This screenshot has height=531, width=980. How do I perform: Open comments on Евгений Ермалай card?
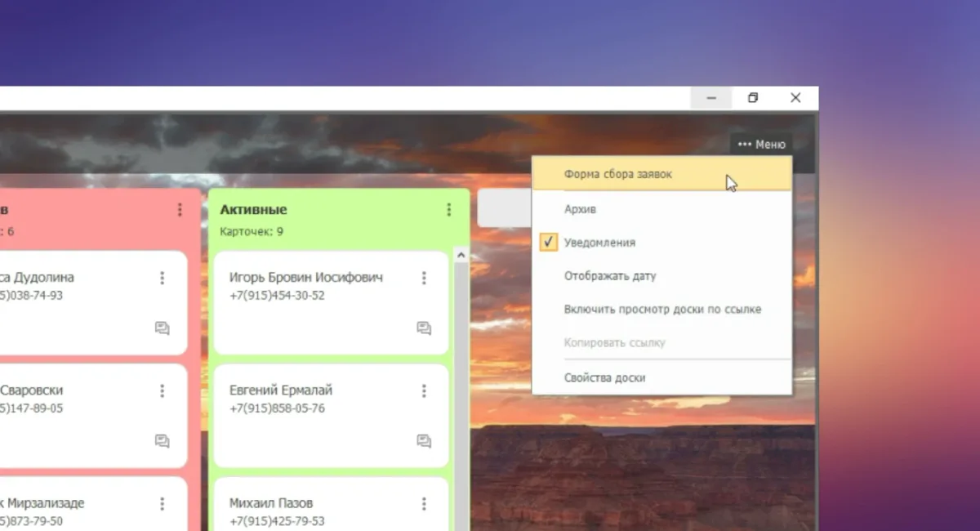[x=424, y=441]
